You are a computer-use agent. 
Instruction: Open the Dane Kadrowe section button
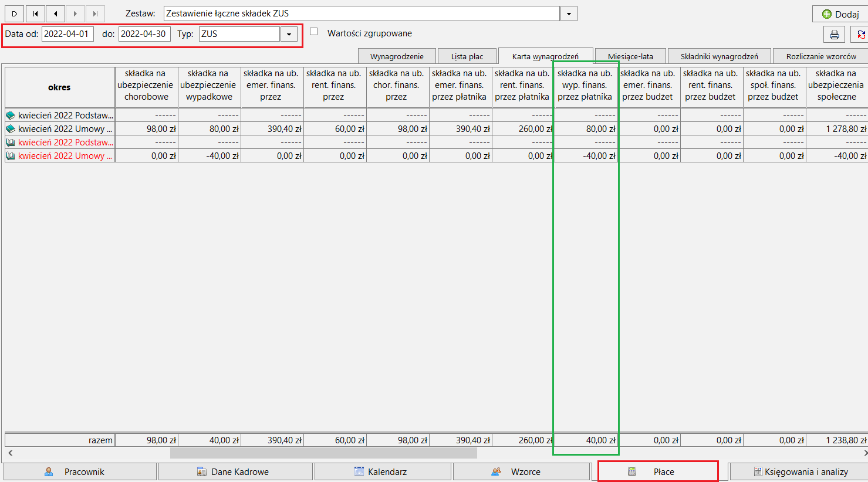[x=235, y=471]
